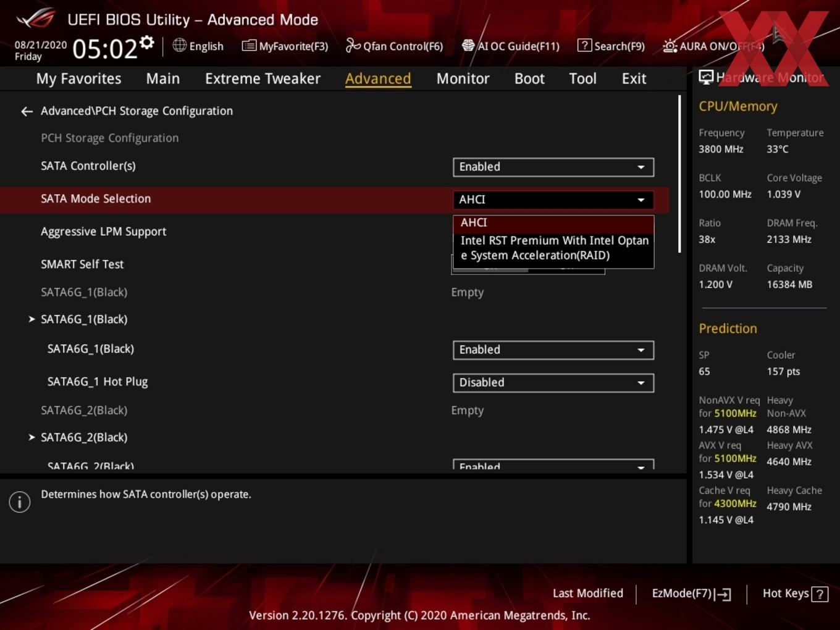Click the 08/21/2020 date text

[x=41, y=45]
